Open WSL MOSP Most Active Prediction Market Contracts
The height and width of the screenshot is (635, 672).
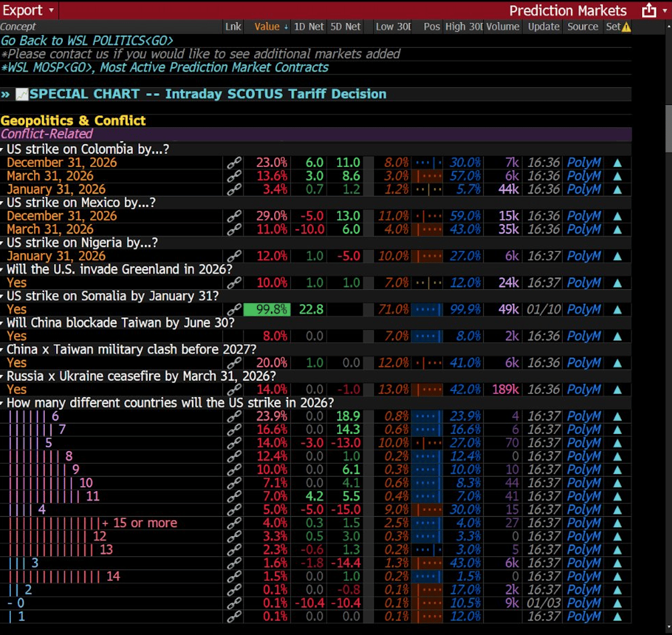pos(165,68)
